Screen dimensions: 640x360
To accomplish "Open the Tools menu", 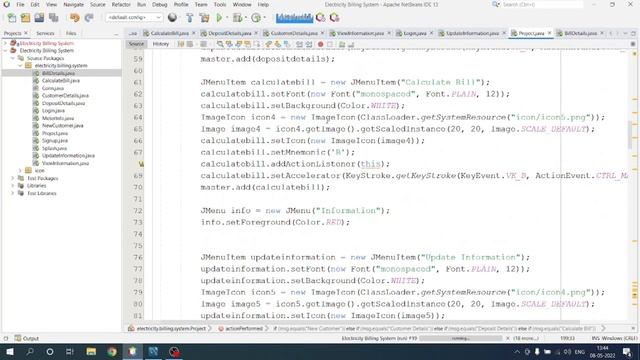I will [x=220, y=4].
